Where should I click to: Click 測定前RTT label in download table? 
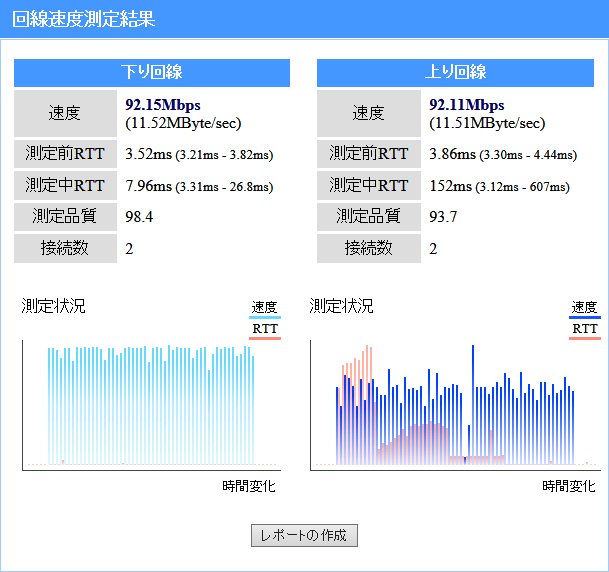[65, 154]
